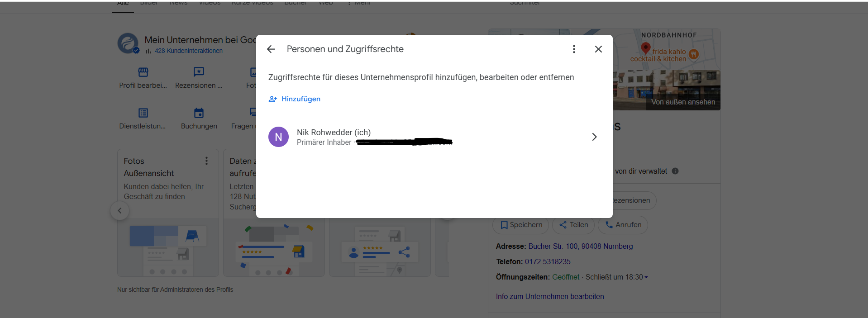Click the Adresse label
This screenshot has width=868, height=318.
tap(511, 247)
